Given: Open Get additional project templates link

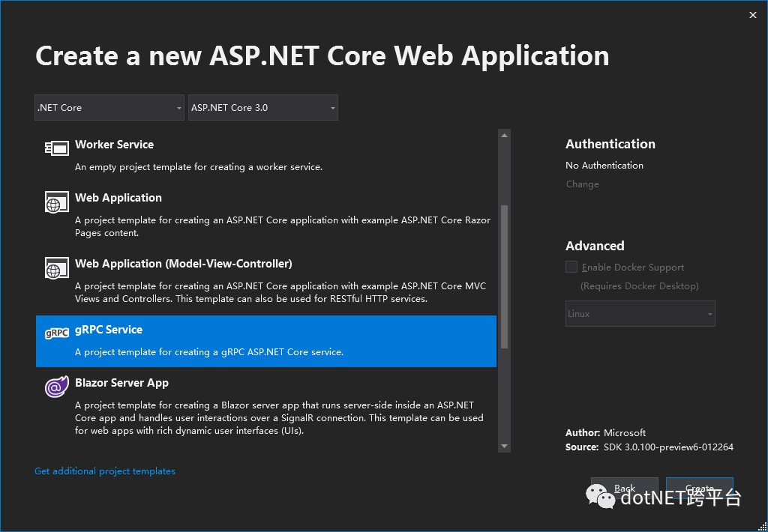Looking at the screenshot, I should [x=105, y=471].
